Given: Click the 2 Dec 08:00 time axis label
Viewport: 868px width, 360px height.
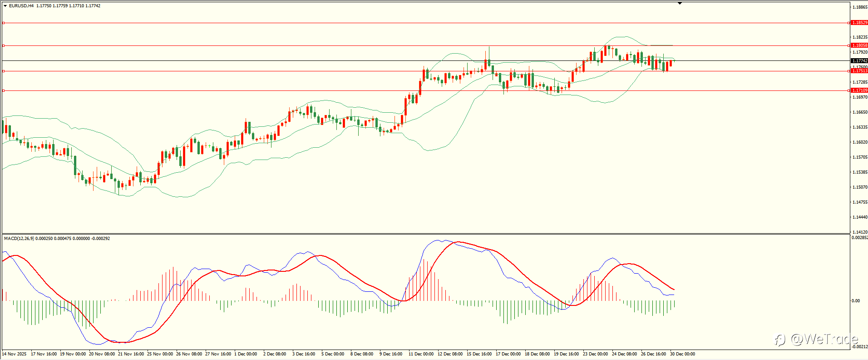Looking at the screenshot, I should tap(275, 354).
